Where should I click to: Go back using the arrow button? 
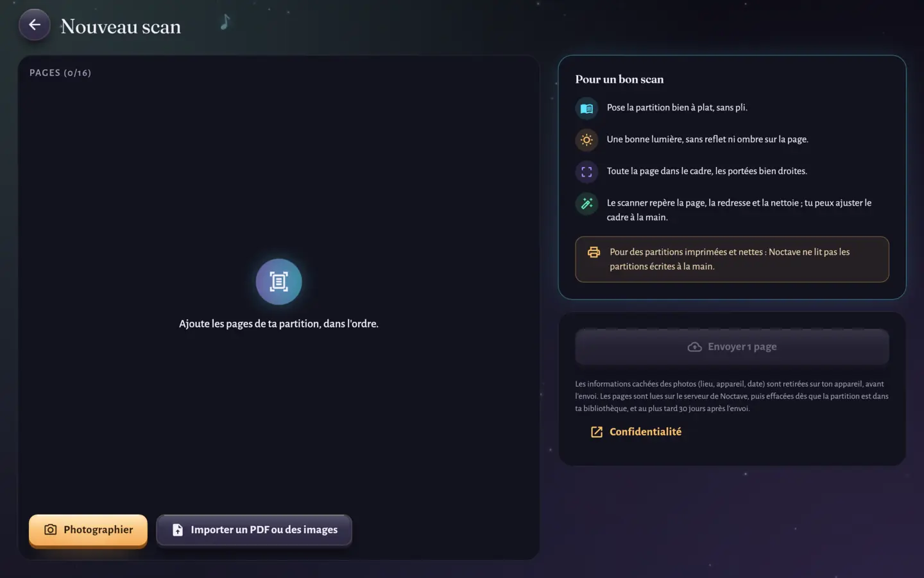coord(35,25)
